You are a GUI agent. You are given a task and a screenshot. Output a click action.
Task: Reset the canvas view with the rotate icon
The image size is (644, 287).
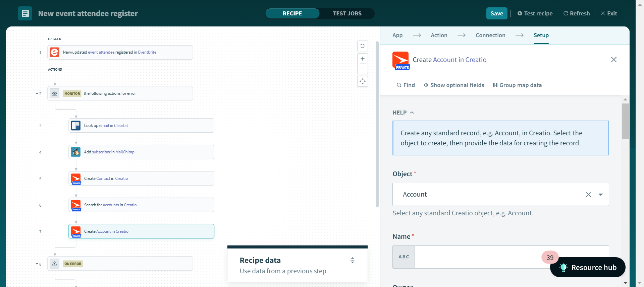pyautogui.click(x=363, y=46)
